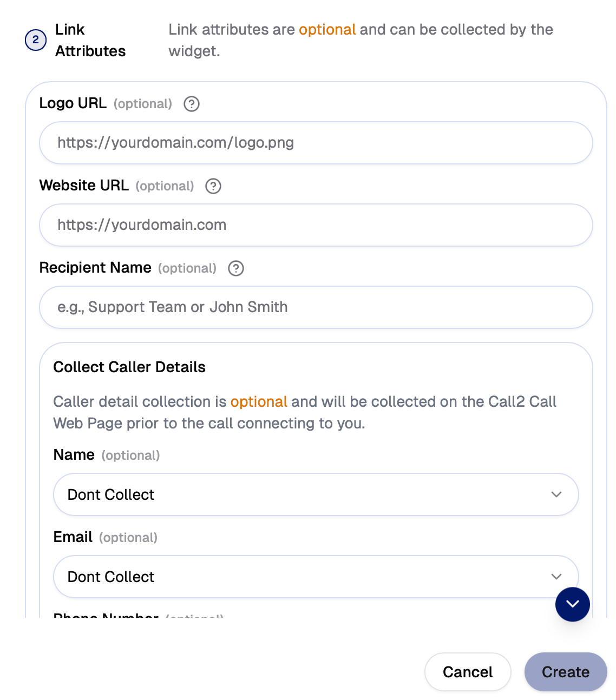Viewport: 616px width, 700px height.
Task: Click the Collect Caller Details heading
Action: (x=129, y=367)
